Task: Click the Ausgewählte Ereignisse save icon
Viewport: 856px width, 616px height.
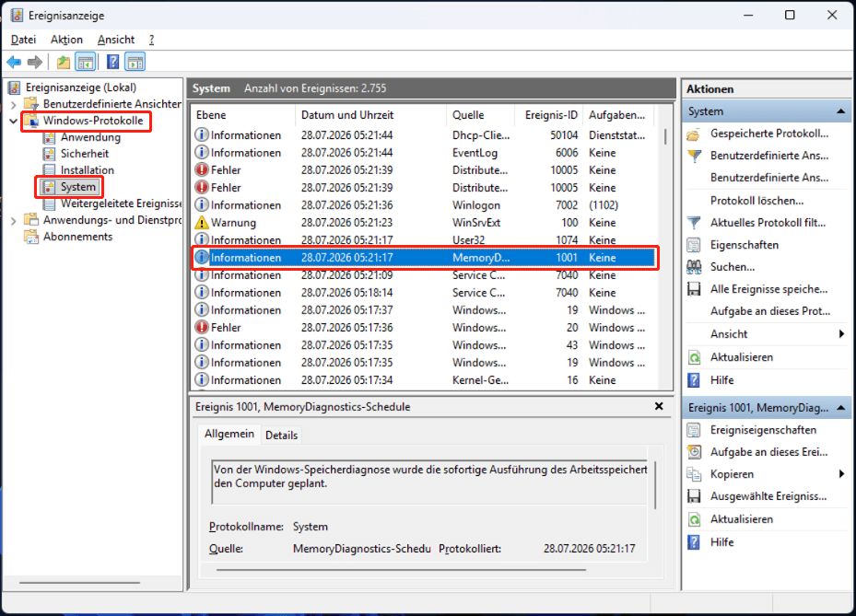Action: click(694, 496)
